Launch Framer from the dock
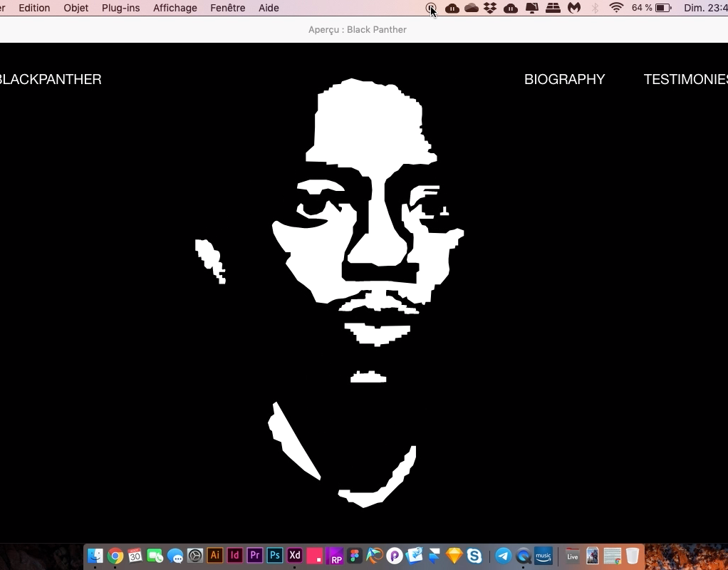The width and height of the screenshot is (728, 570). click(435, 556)
